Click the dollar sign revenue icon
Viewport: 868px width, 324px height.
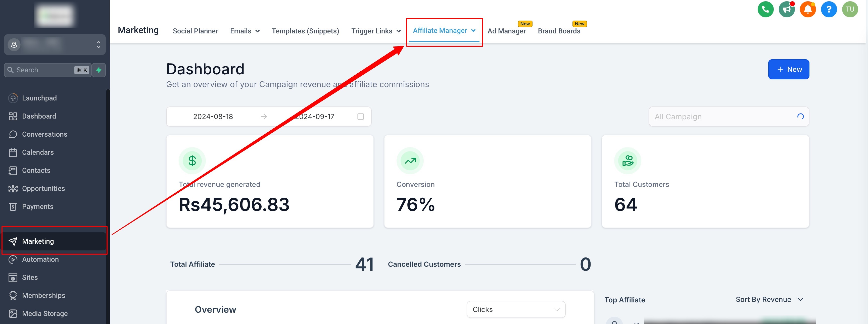(192, 161)
